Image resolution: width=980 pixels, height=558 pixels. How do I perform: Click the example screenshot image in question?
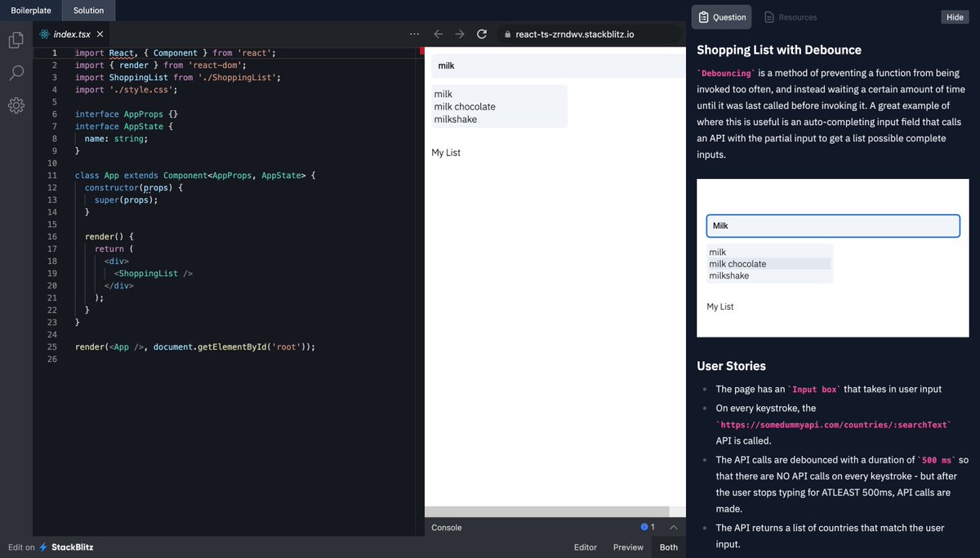tap(833, 258)
